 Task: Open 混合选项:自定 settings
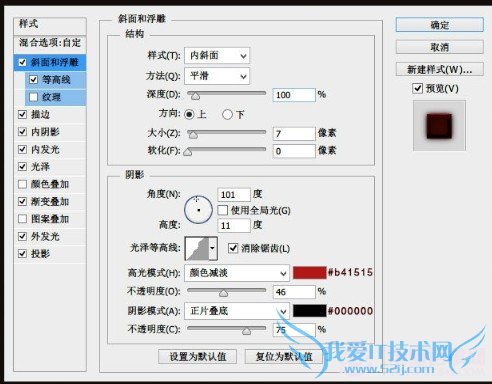[x=50, y=43]
